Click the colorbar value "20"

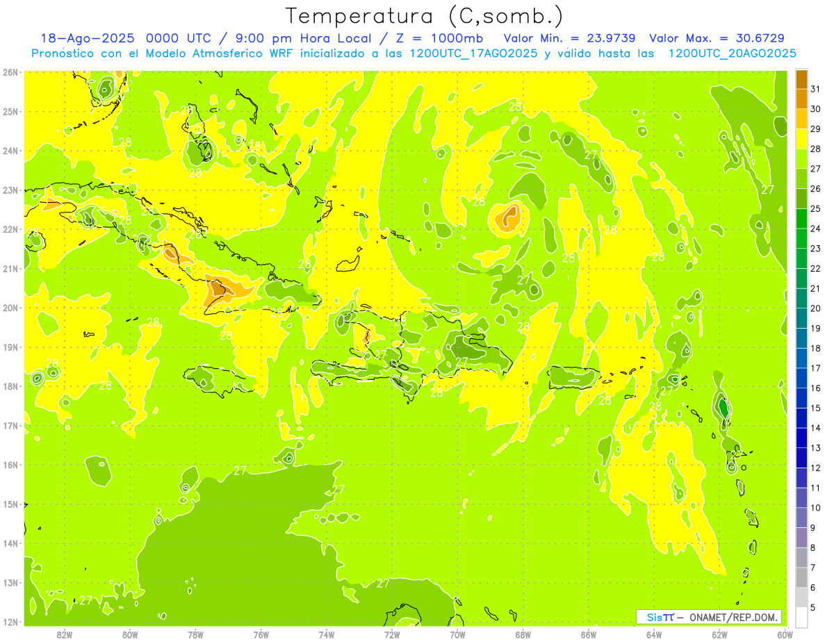[816, 308]
